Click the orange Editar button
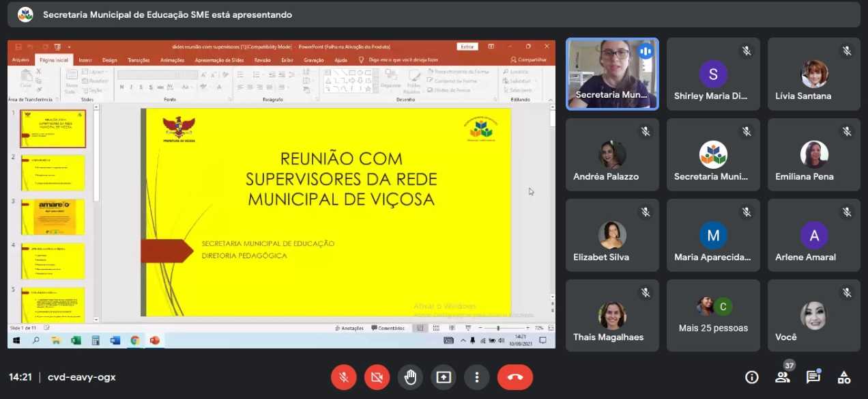 click(x=467, y=46)
